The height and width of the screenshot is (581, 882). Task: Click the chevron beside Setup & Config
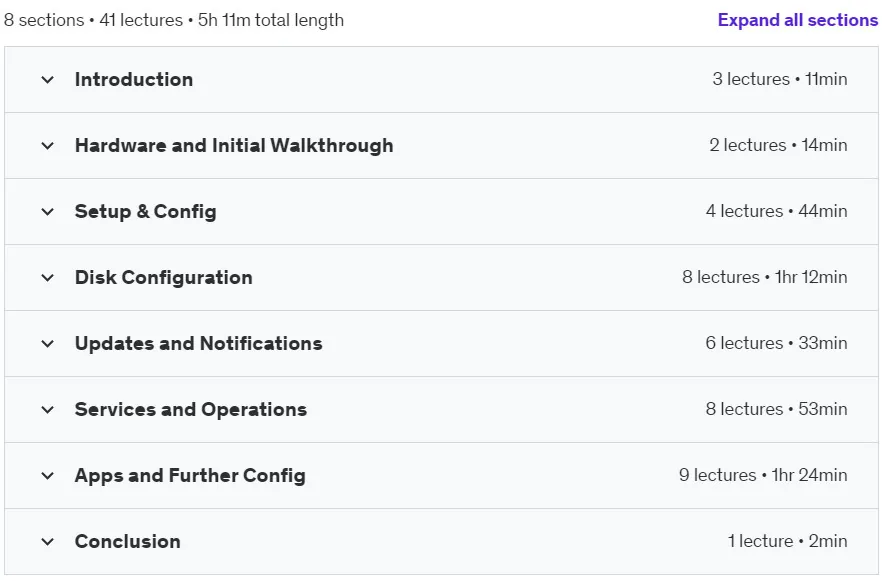coord(48,212)
